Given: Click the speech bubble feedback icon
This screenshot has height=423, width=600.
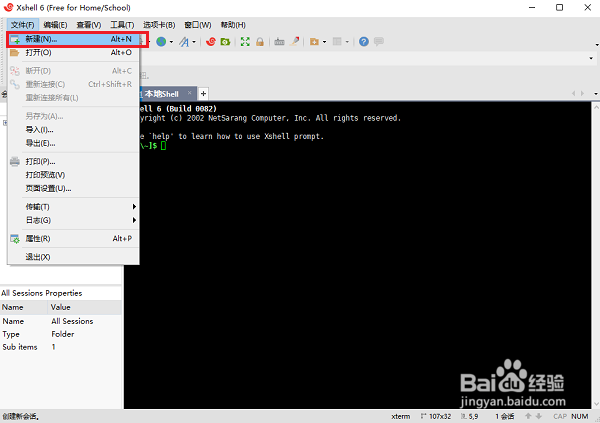Looking at the screenshot, I should (x=379, y=41).
